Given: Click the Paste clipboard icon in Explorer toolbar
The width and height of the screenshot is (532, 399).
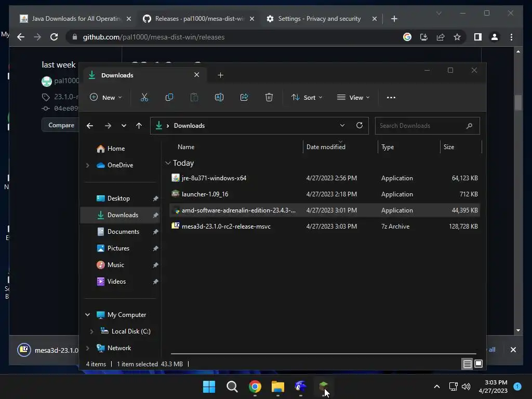Looking at the screenshot, I should (194, 97).
